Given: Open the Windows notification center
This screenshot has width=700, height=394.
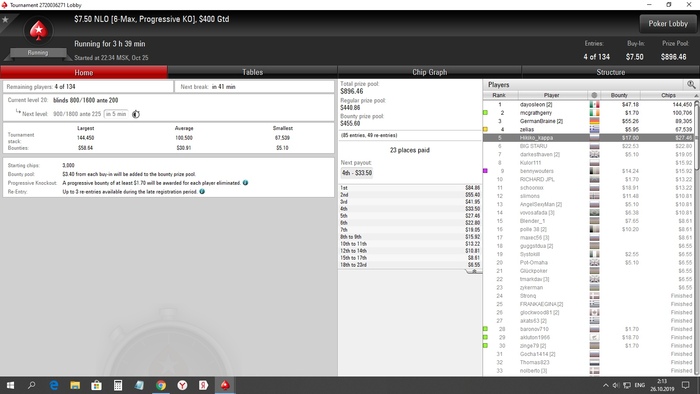Looking at the screenshot, I should coord(686,385).
